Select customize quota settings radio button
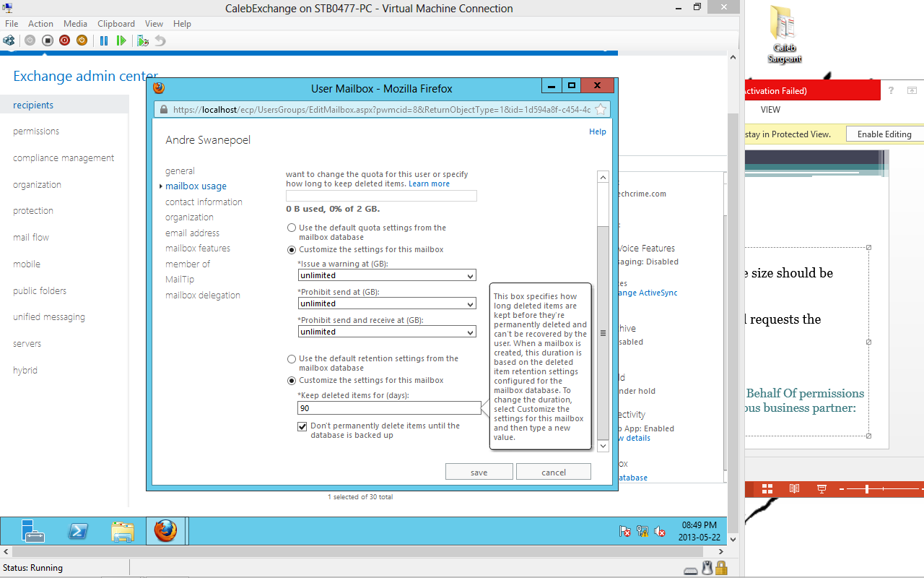The image size is (924, 578). tap(292, 250)
